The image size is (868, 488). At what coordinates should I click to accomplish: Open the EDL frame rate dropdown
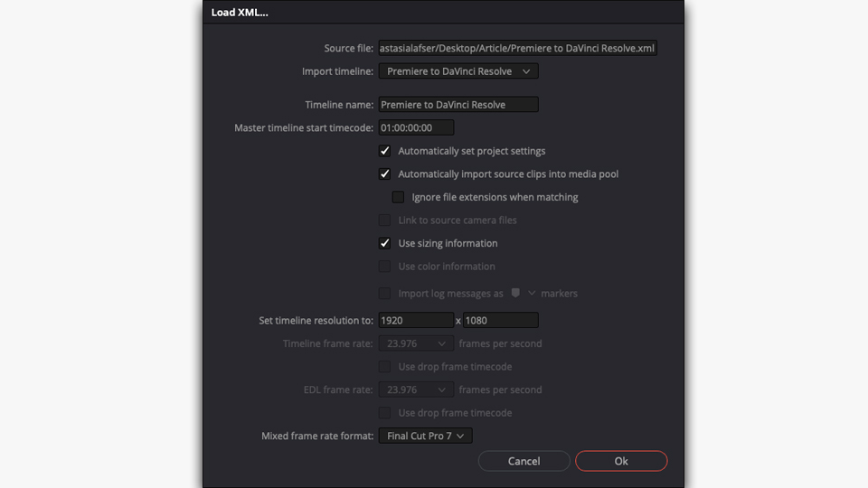tap(416, 389)
